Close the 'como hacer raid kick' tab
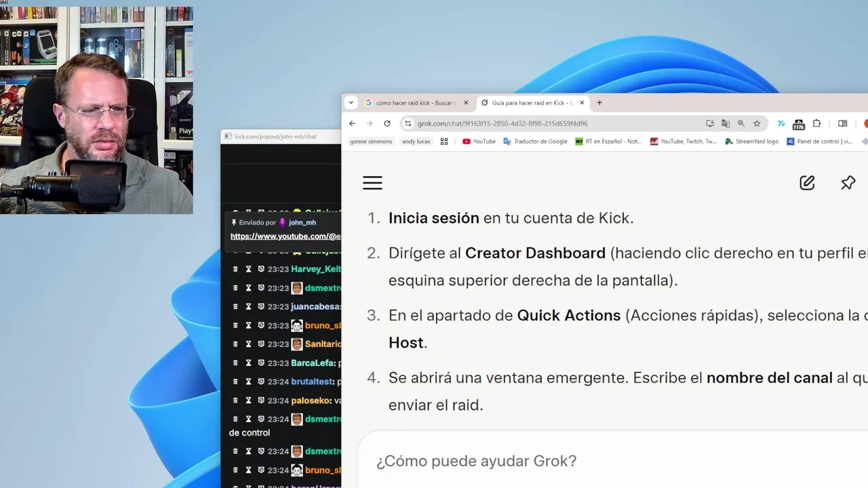The width and height of the screenshot is (868, 488). (x=466, y=103)
